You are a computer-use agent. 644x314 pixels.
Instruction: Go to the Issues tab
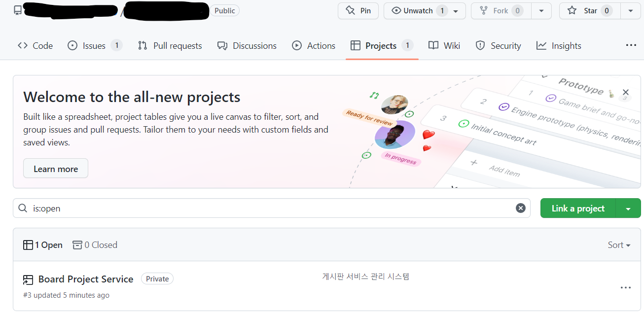(95, 46)
